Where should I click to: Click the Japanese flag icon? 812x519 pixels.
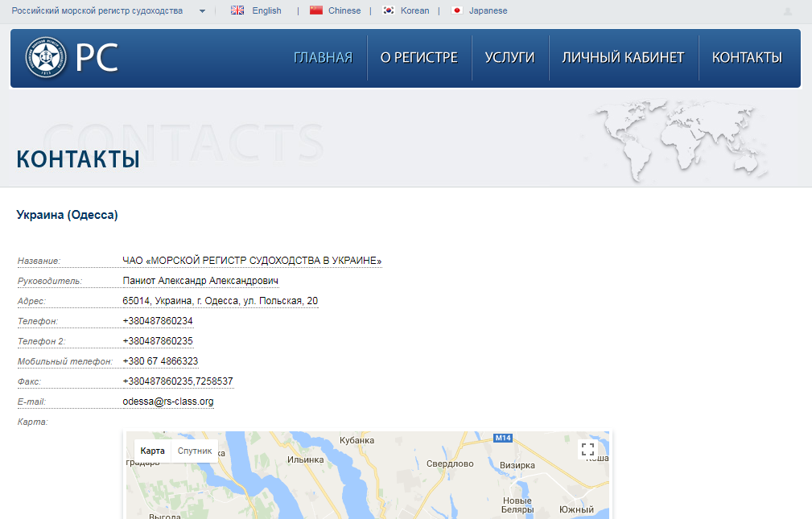(x=457, y=10)
